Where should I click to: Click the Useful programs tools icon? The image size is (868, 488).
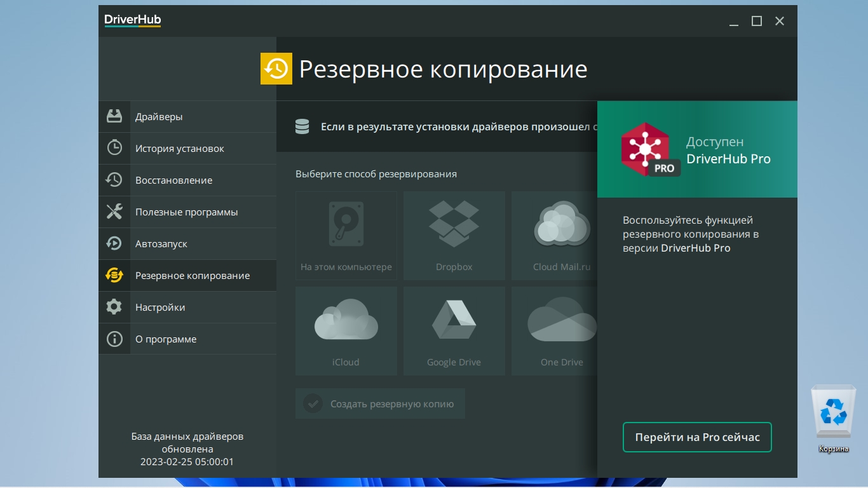click(114, 212)
